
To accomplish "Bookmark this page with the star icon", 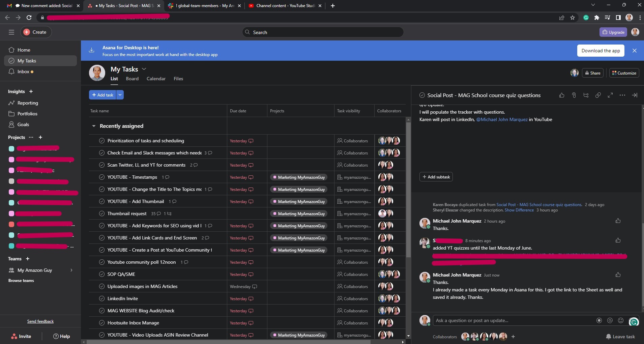I will point(573,18).
